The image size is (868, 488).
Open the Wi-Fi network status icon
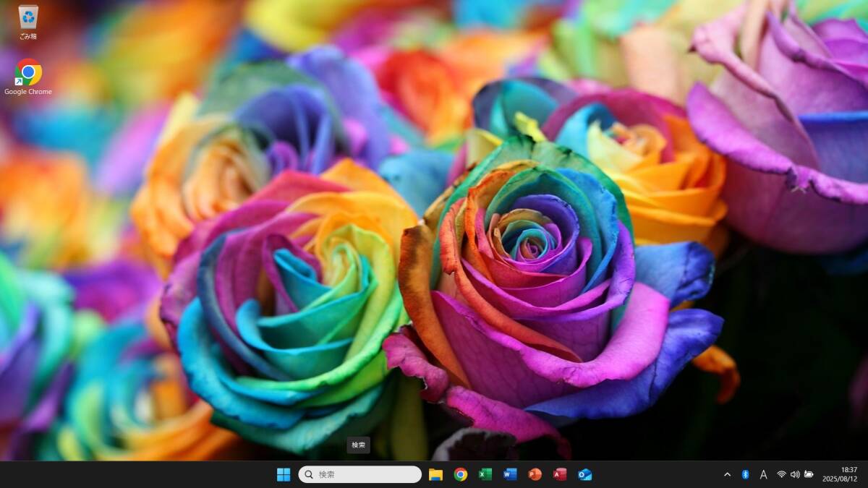pyautogui.click(x=781, y=474)
